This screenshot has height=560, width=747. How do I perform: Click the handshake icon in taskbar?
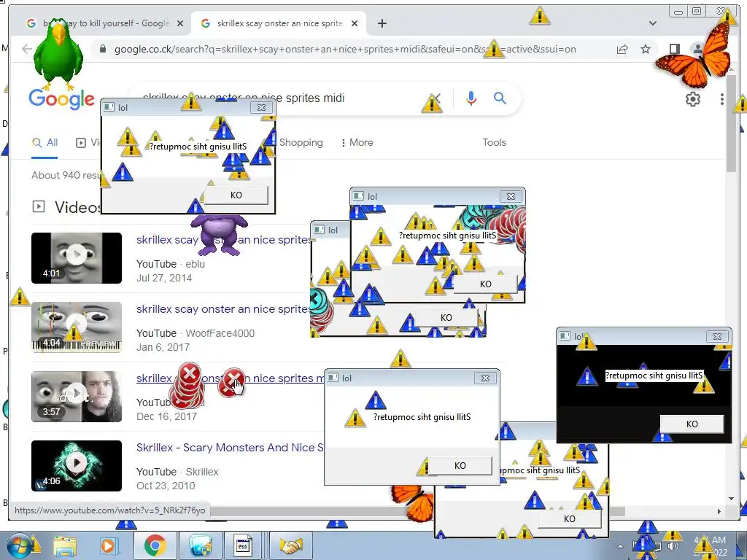[x=291, y=545]
